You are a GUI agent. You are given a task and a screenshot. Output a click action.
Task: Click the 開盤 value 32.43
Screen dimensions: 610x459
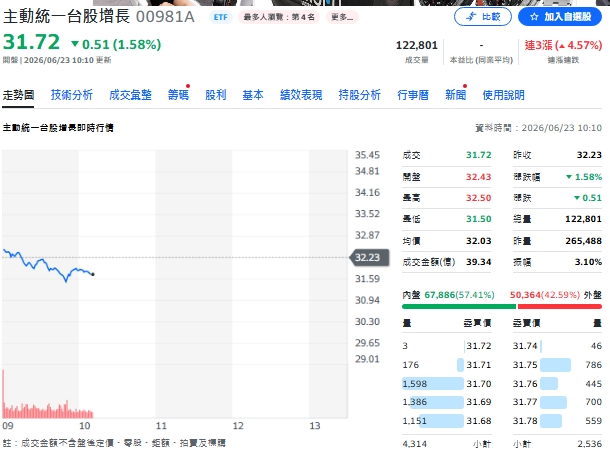[479, 177]
